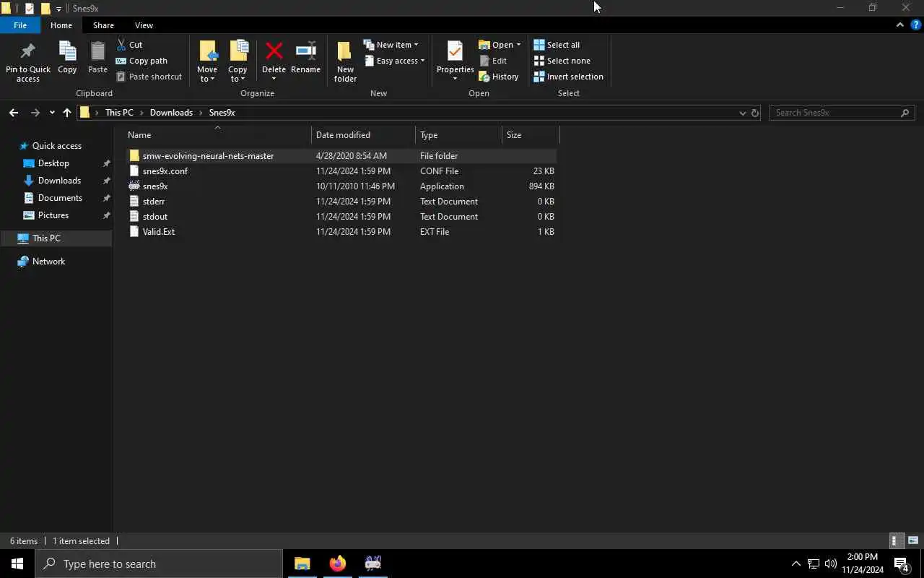Viewport: 924px width, 578px height.
Task: Switch to the View ribbon tab
Action: [x=144, y=25]
